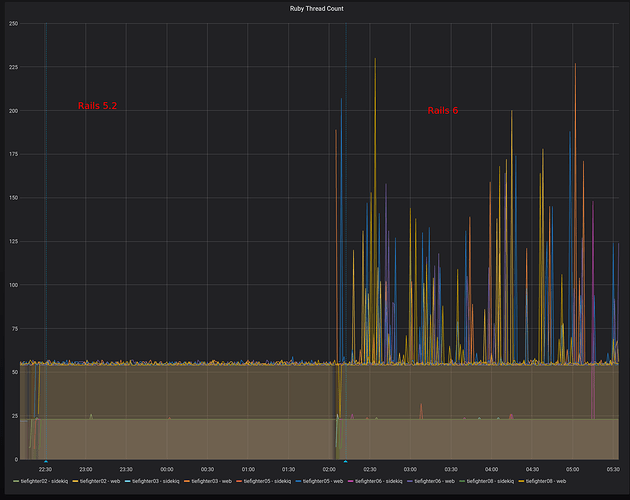The width and height of the screenshot is (630, 500).
Task: Open color picker for tiefighter06 - sidekiq swatch
Action: (350, 481)
